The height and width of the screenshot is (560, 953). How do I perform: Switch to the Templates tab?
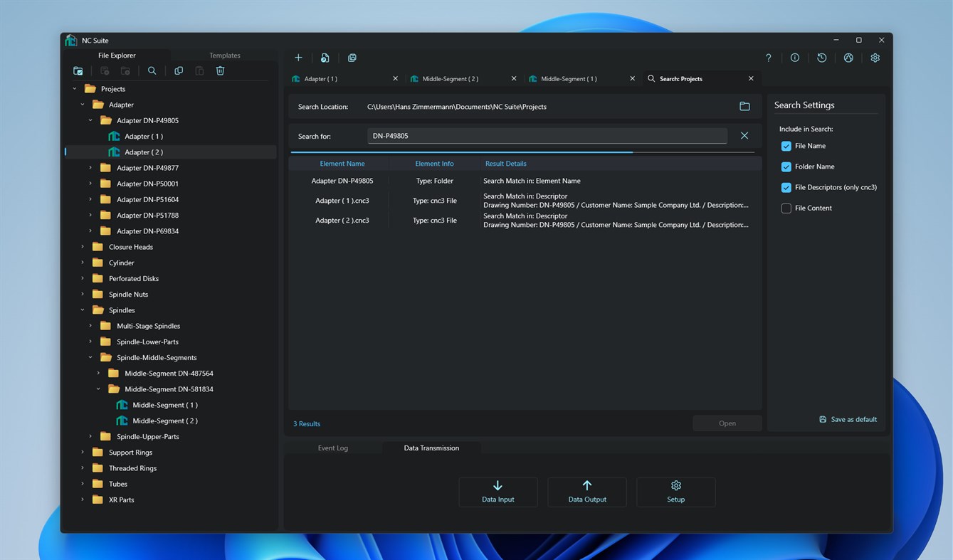tap(224, 55)
